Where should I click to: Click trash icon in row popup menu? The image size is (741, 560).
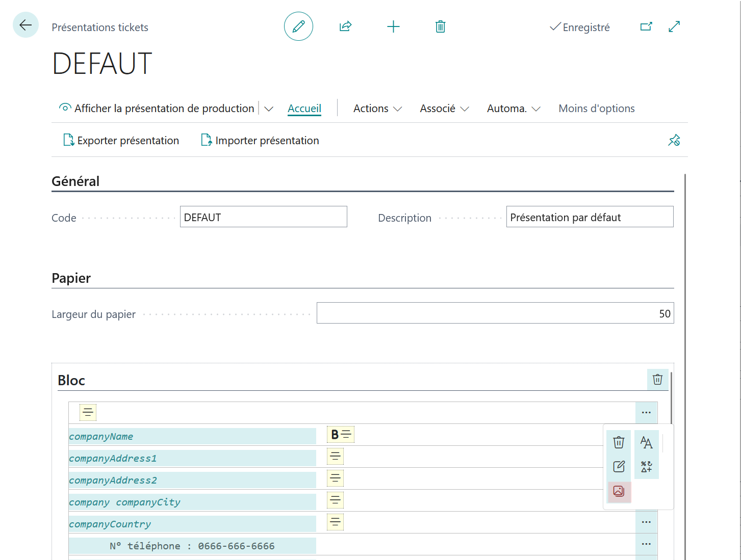[x=619, y=442]
